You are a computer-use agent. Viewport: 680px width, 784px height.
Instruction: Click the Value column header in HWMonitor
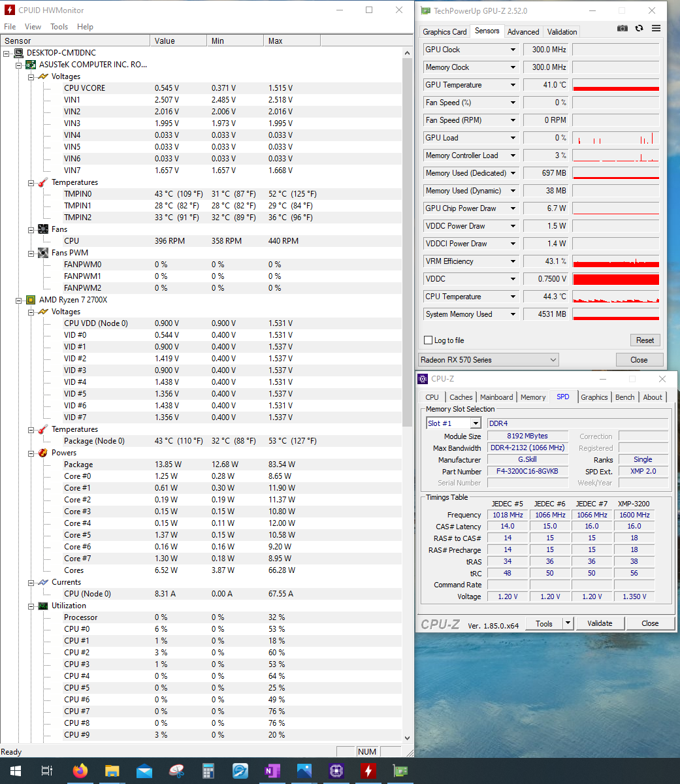(x=178, y=41)
